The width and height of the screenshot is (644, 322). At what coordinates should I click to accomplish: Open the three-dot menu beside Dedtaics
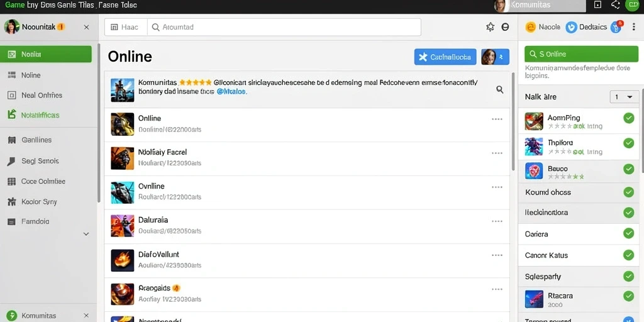click(x=634, y=26)
